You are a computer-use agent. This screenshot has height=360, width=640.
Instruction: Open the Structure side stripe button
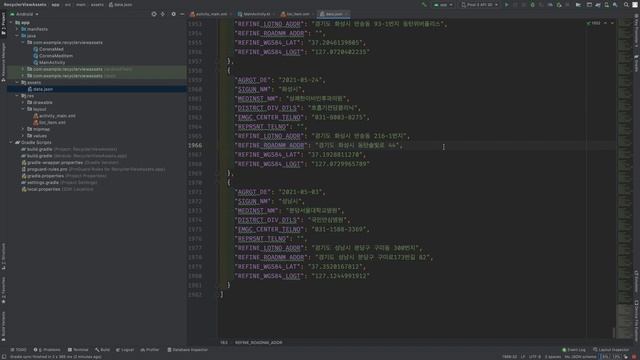[3, 256]
